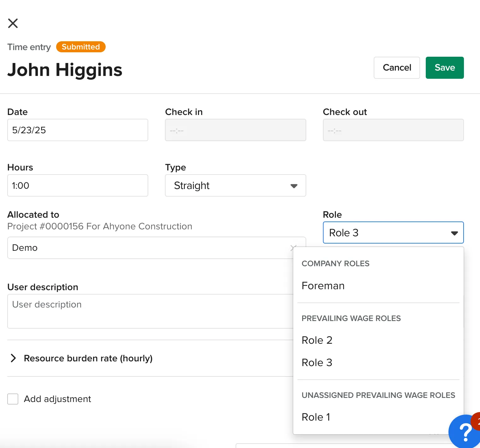
Task: Click the Check out time field
Action: pos(393,130)
